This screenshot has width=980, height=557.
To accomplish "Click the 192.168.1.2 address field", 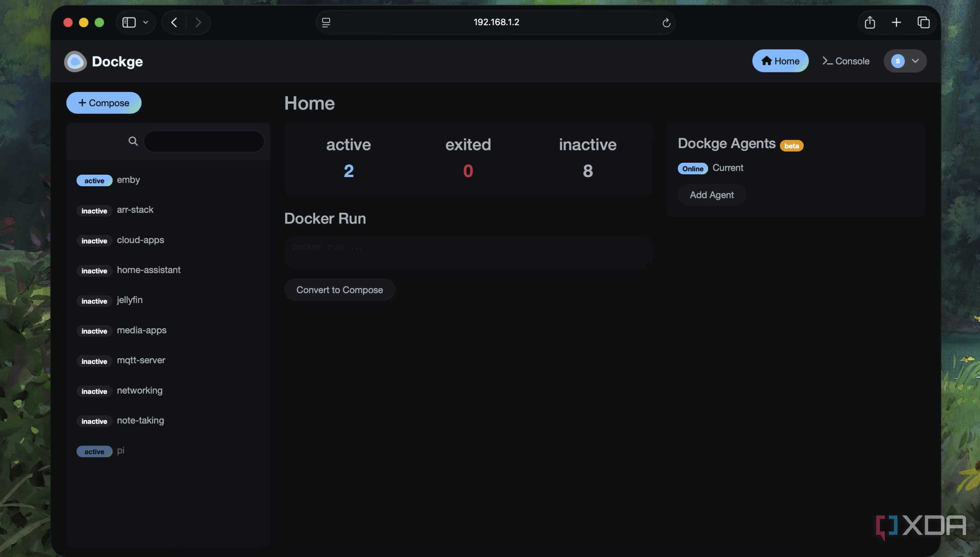I will (496, 22).
